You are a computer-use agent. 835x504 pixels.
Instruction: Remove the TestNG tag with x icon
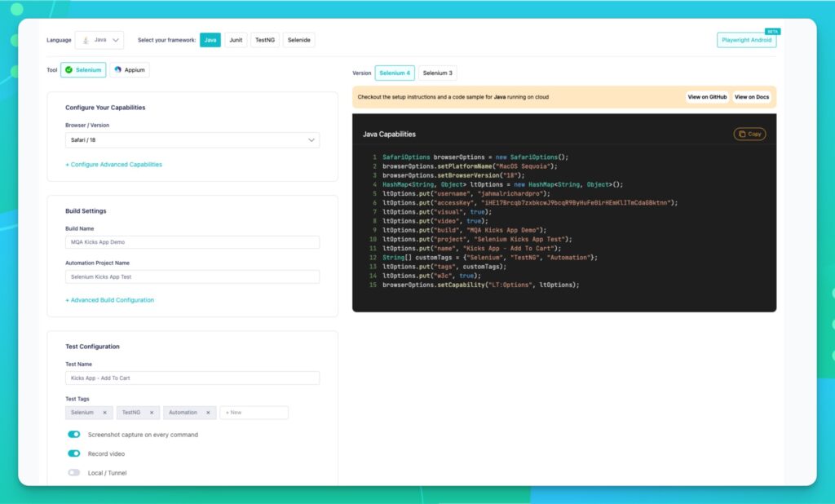[152, 413]
